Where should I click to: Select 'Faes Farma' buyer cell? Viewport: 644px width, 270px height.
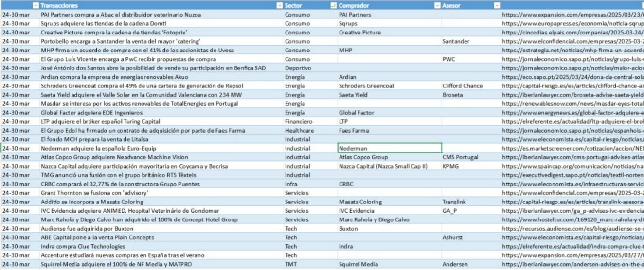(390, 130)
